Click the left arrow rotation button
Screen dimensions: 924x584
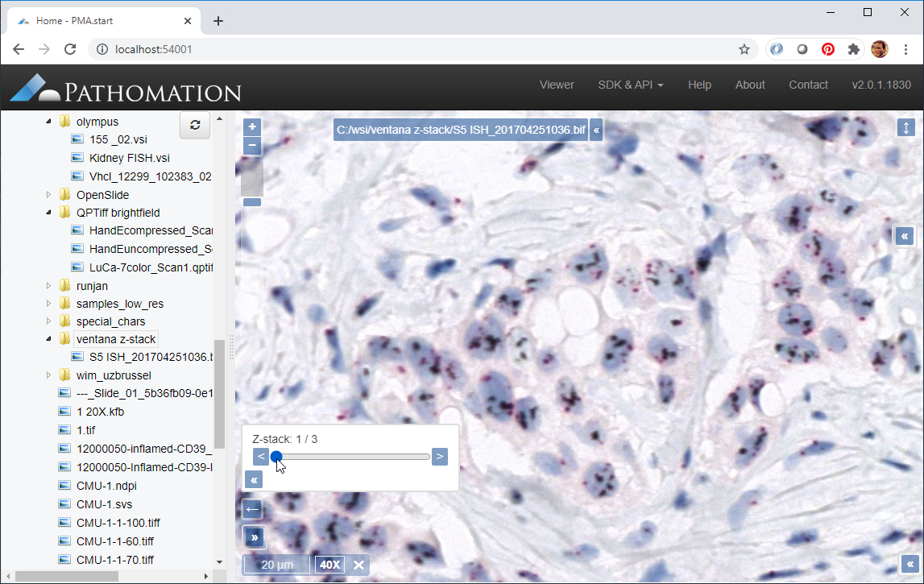(x=252, y=509)
